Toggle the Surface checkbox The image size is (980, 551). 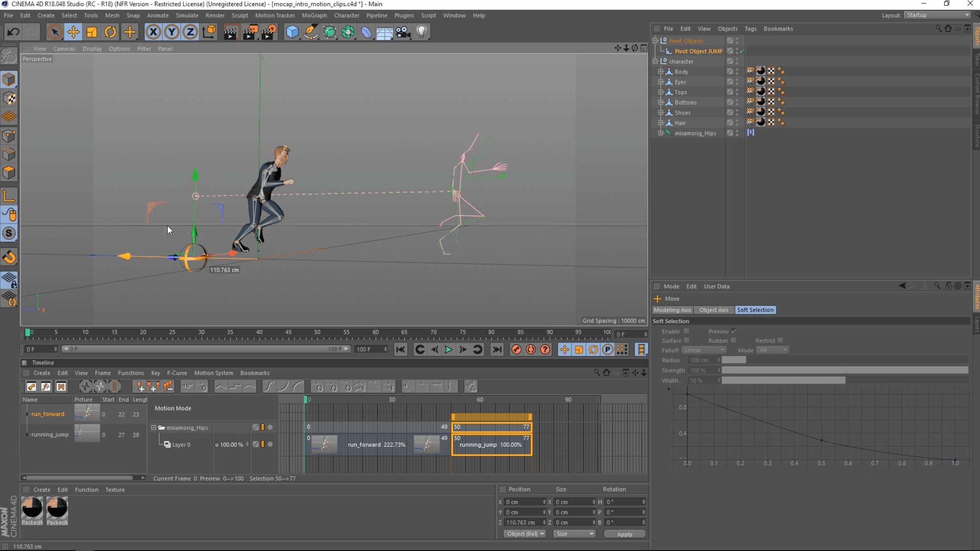coord(687,341)
